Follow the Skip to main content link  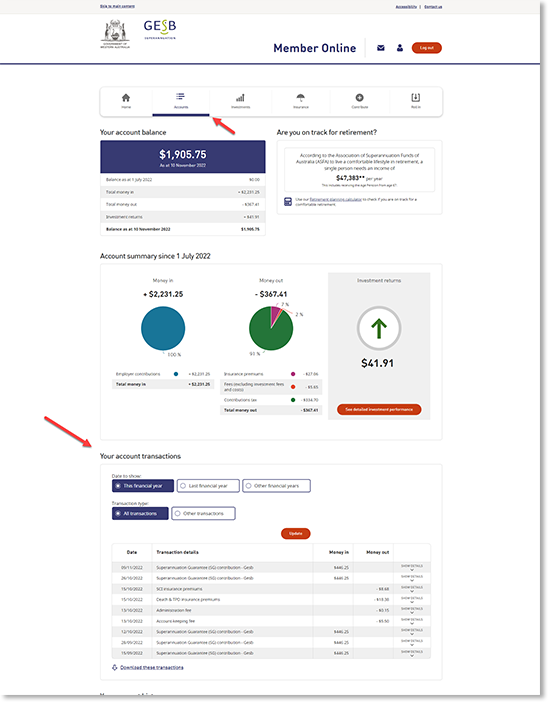click(x=118, y=6)
